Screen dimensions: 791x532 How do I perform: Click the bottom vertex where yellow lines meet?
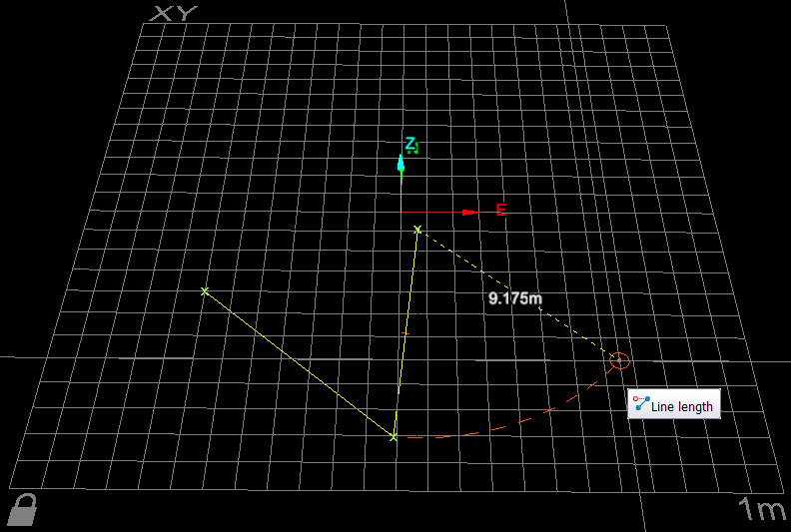(394, 437)
